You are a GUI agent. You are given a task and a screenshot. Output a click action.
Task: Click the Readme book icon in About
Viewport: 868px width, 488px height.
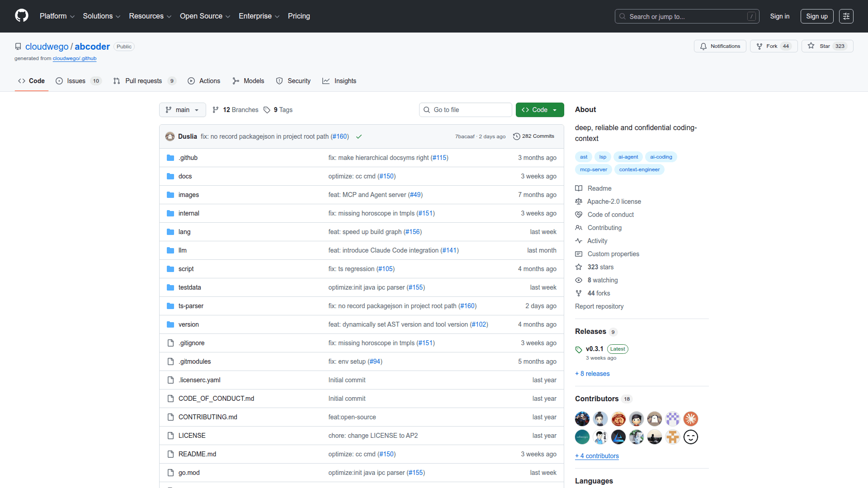[579, 188]
